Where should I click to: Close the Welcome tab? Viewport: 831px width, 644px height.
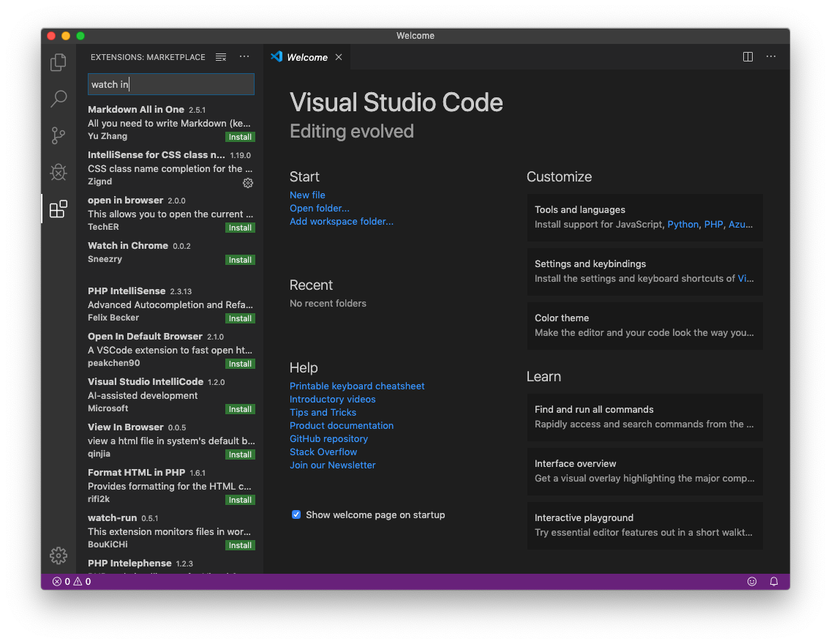point(339,57)
